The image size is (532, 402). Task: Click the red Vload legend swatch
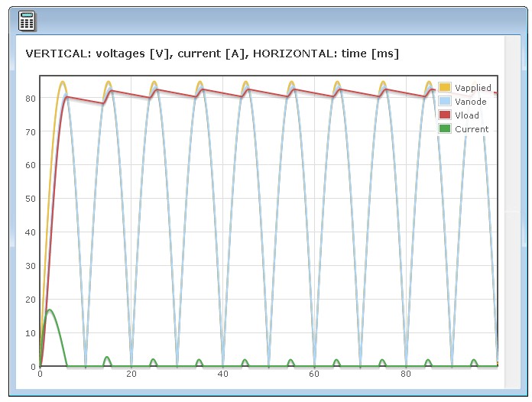tap(445, 115)
